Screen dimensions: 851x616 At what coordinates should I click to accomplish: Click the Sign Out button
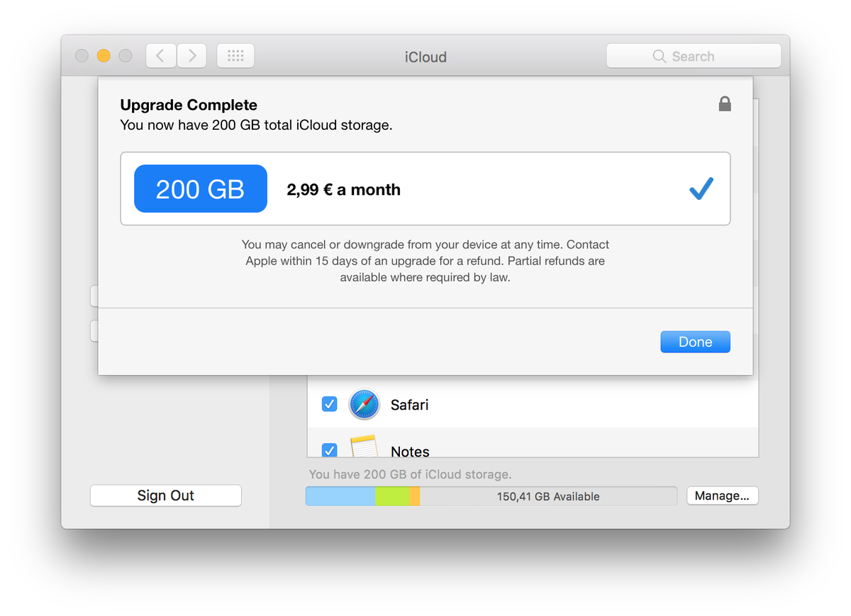coord(165,495)
